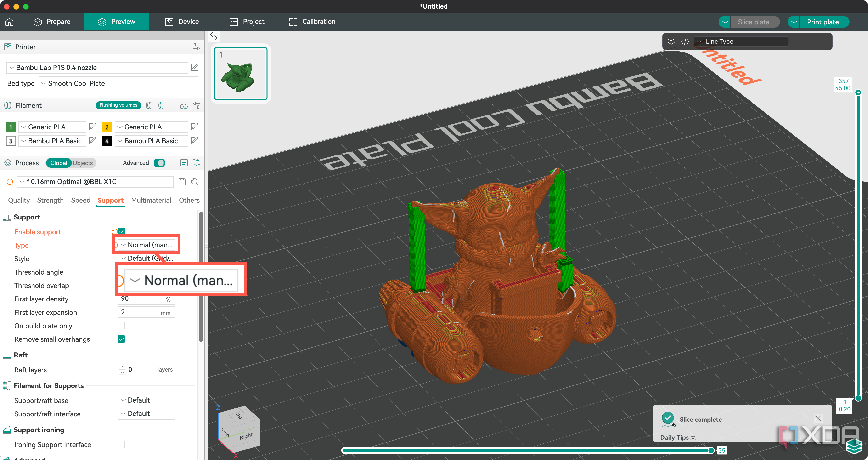Open filament 4 Bambu PLA Basic dropdown
Image resolution: width=868 pixels, height=460 pixels.
151,141
